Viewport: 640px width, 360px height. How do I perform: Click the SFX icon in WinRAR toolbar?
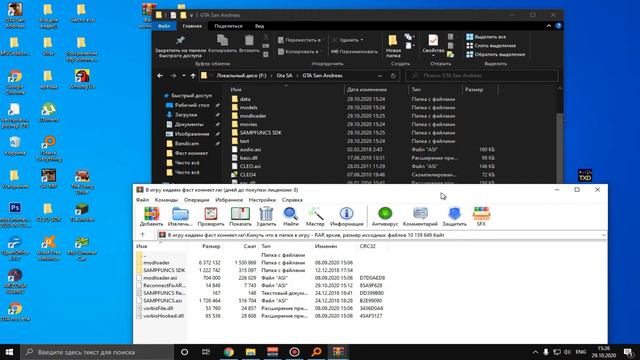481,216
